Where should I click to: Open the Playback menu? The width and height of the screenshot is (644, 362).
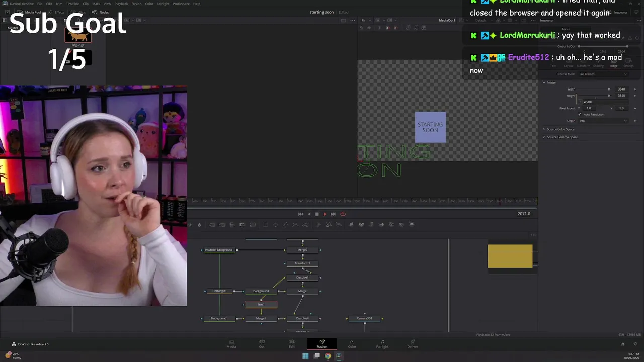pyautogui.click(x=122, y=4)
